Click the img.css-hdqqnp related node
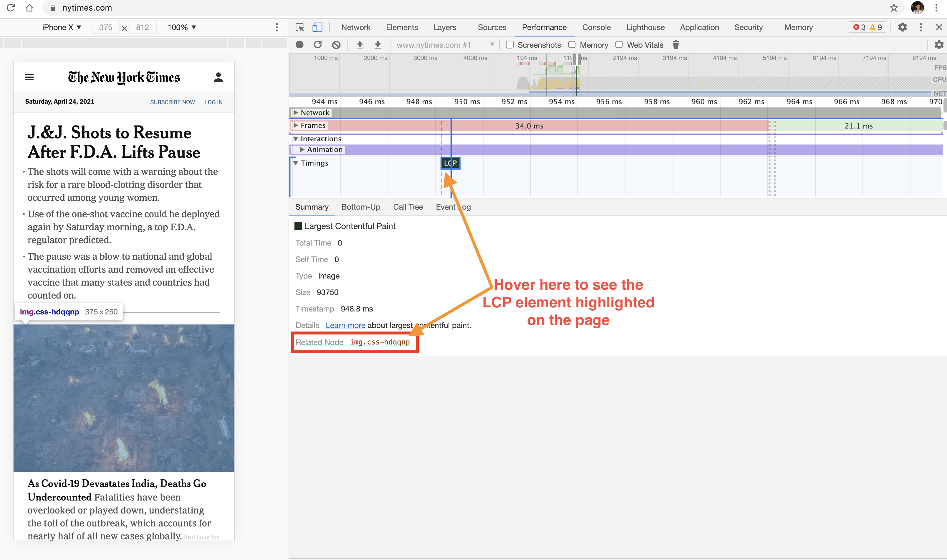 pyautogui.click(x=380, y=342)
